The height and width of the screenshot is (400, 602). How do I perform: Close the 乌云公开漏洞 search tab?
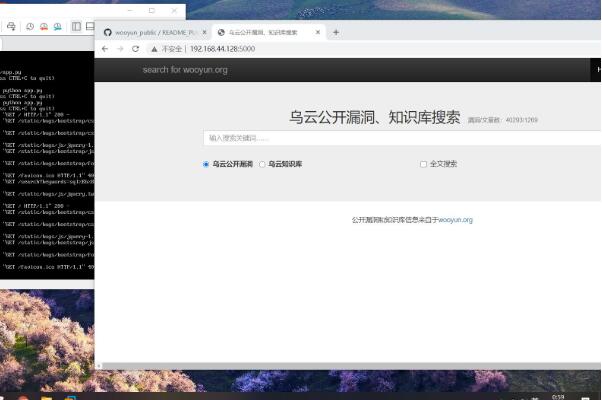318,32
